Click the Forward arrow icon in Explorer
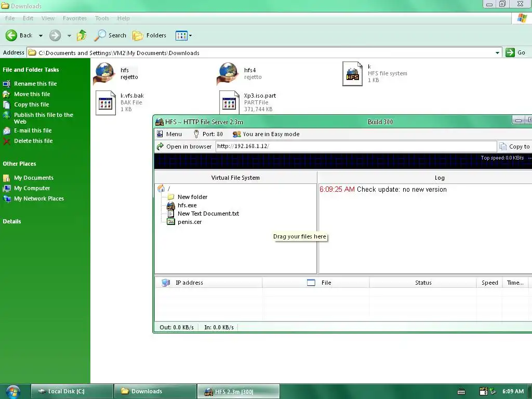Viewport: 532px width, 399px height. 55,35
